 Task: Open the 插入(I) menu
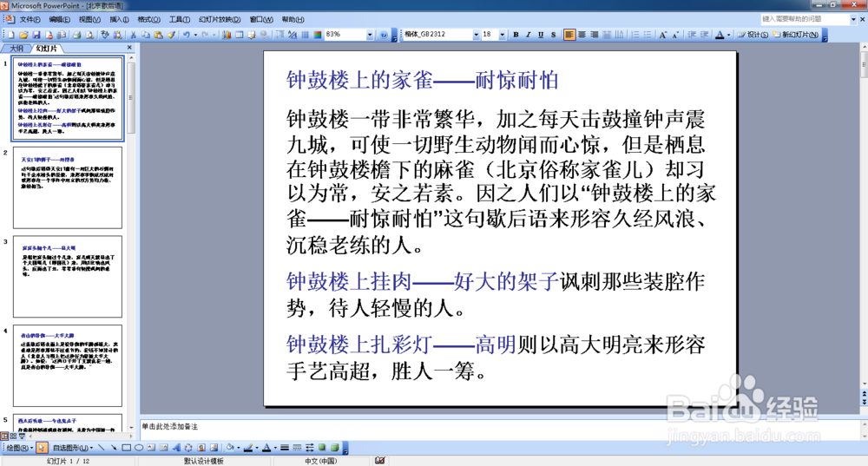tap(119, 19)
